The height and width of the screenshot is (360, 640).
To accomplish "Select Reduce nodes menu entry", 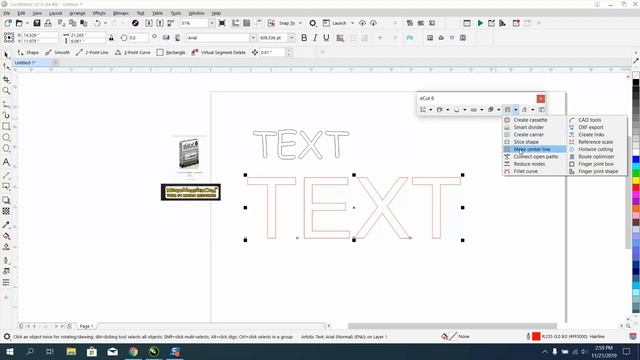I will click(534, 164).
